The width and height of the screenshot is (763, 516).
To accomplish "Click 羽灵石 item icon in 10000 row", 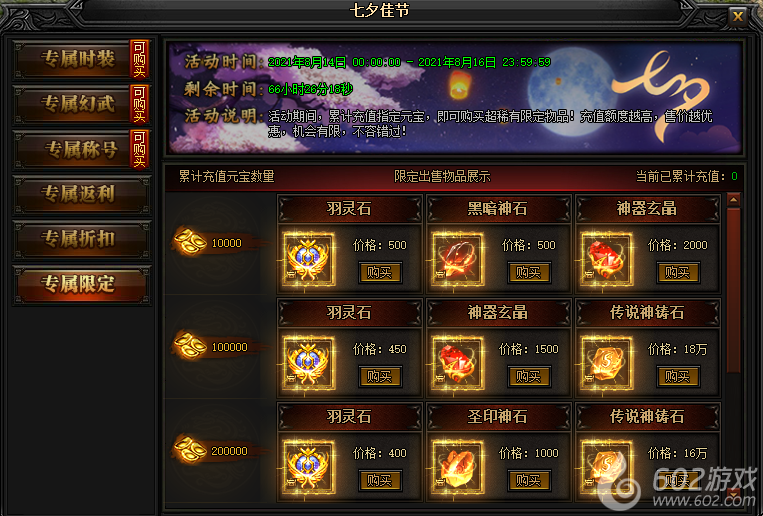I will 309,259.
